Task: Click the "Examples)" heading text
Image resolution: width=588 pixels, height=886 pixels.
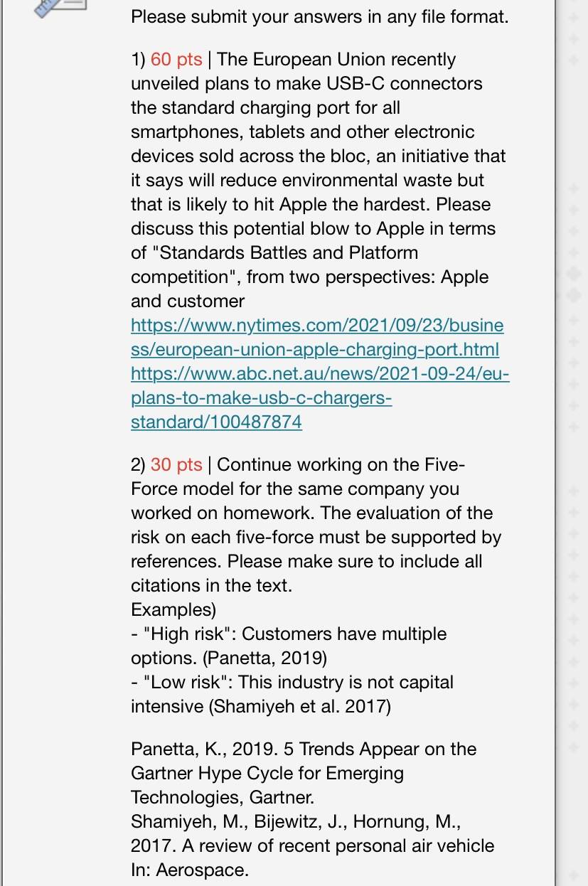Action: 173,610
